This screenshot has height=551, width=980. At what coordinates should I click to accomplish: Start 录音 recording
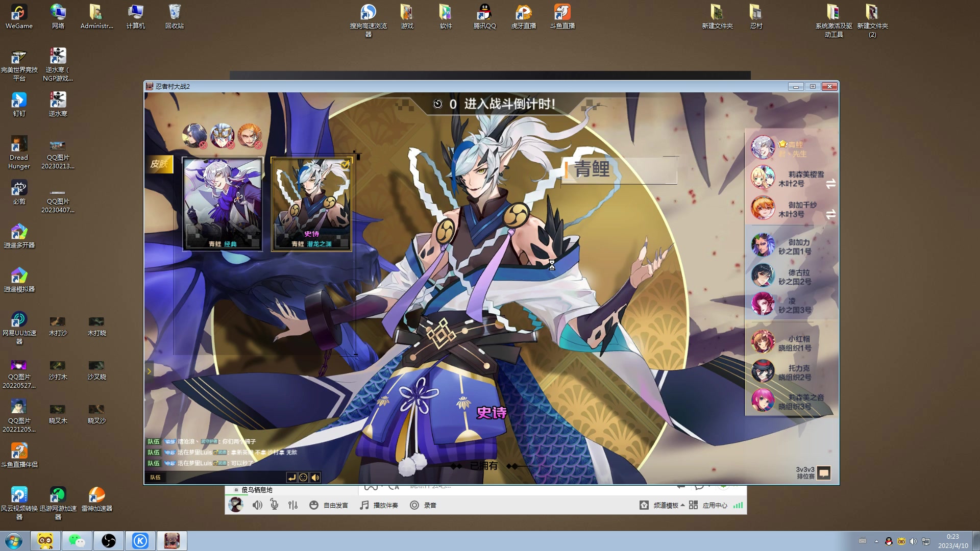click(x=423, y=505)
